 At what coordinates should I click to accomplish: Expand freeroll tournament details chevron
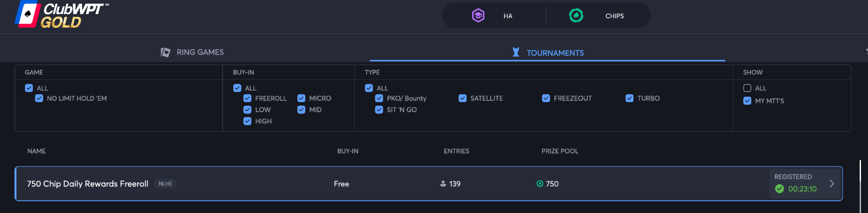click(x=832, y=184)
